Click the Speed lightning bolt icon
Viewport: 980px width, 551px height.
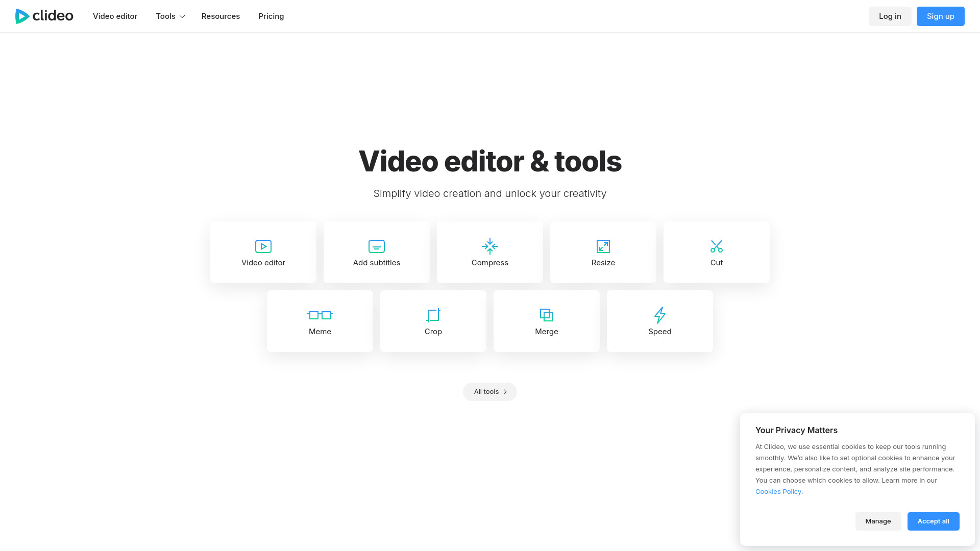pos(659,315)
